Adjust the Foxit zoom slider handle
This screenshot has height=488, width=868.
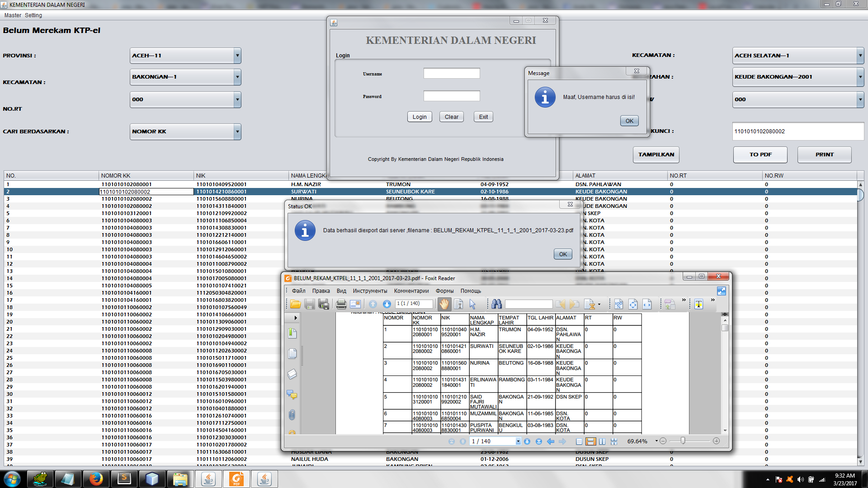coord(683,441)
